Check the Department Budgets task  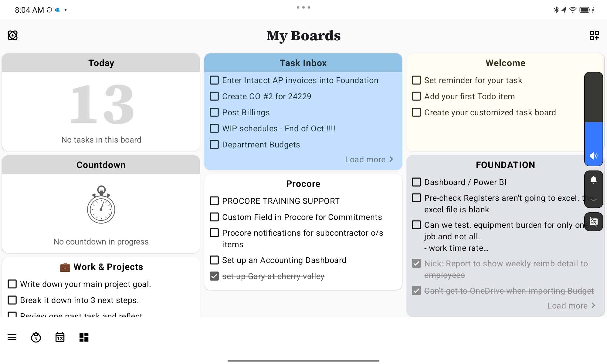214,145
